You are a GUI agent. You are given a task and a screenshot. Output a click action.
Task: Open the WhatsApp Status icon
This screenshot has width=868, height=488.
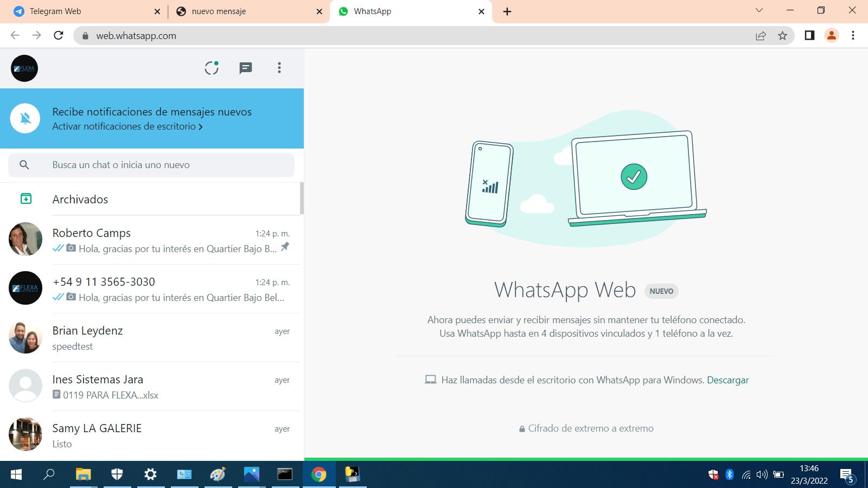(x=212, y=68)
